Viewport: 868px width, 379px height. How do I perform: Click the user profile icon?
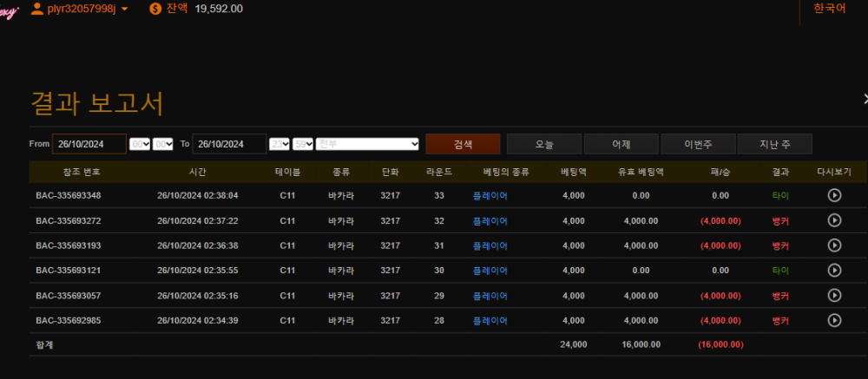point(36,9)
